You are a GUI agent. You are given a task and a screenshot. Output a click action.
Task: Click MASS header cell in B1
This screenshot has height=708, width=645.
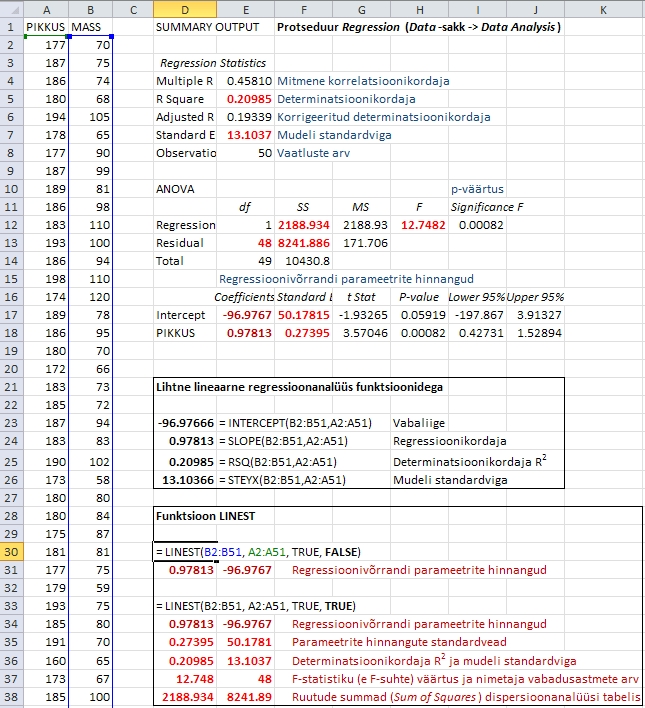(90, 27)
